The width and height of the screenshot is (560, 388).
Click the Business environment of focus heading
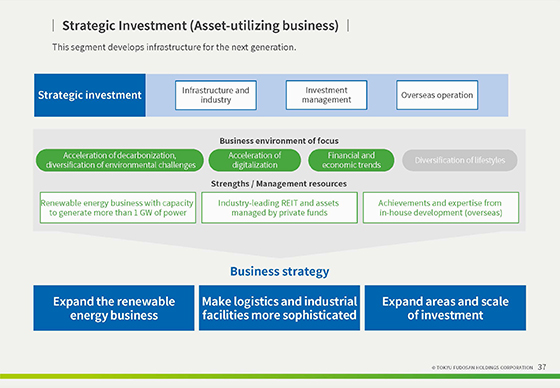[279, 141]
